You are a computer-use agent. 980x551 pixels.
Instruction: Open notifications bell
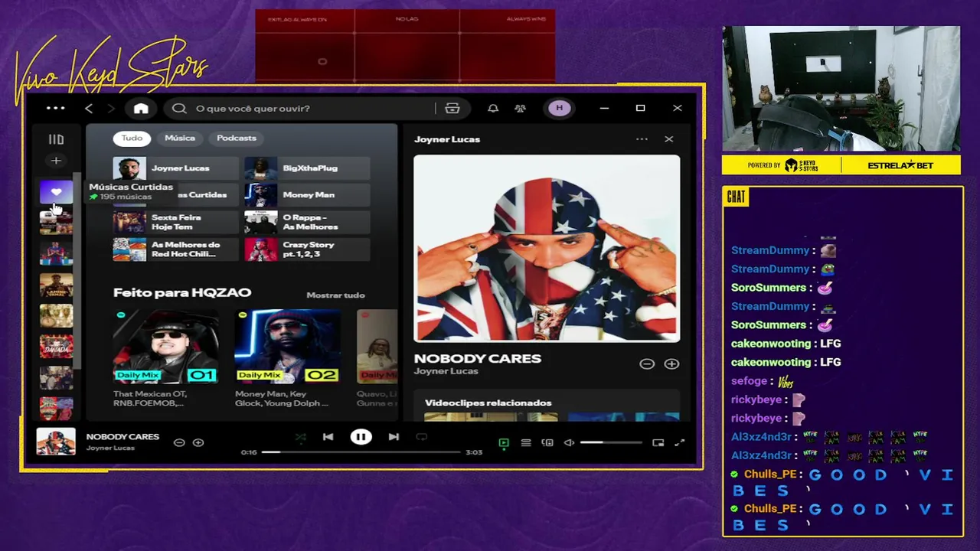point(493,109)
